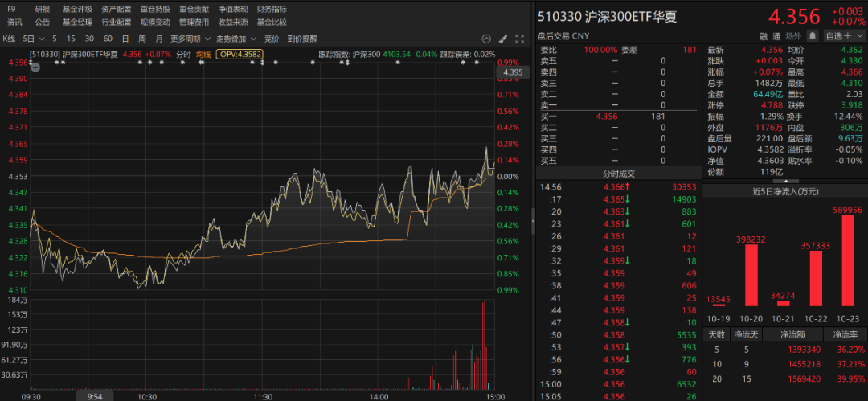
Task: Toggle the 均线 average line
Action: point(203,55)
